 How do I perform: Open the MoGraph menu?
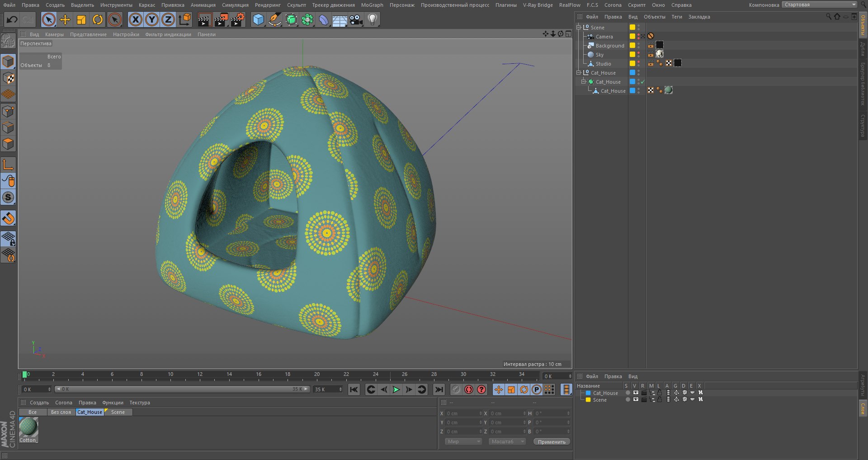[x=372, y=5]
